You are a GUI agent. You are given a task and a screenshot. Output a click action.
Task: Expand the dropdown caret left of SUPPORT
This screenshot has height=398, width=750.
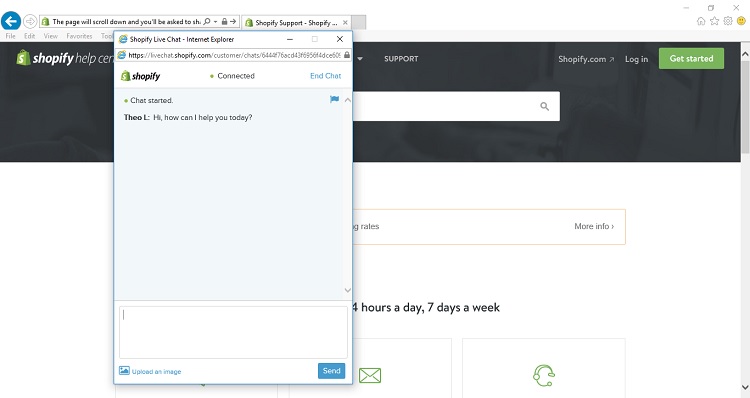point(360,59)
